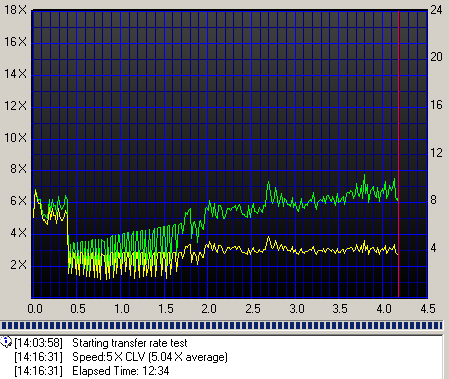Click the [14:03:58] timestamp in the log

point(38,343)
